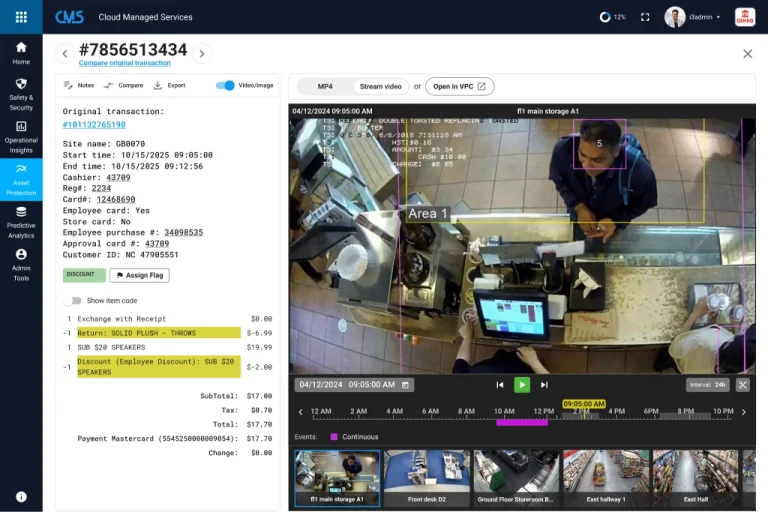Toggle the Video/image switch
This screenshot has height=512, width=768.
pos(225,86)
